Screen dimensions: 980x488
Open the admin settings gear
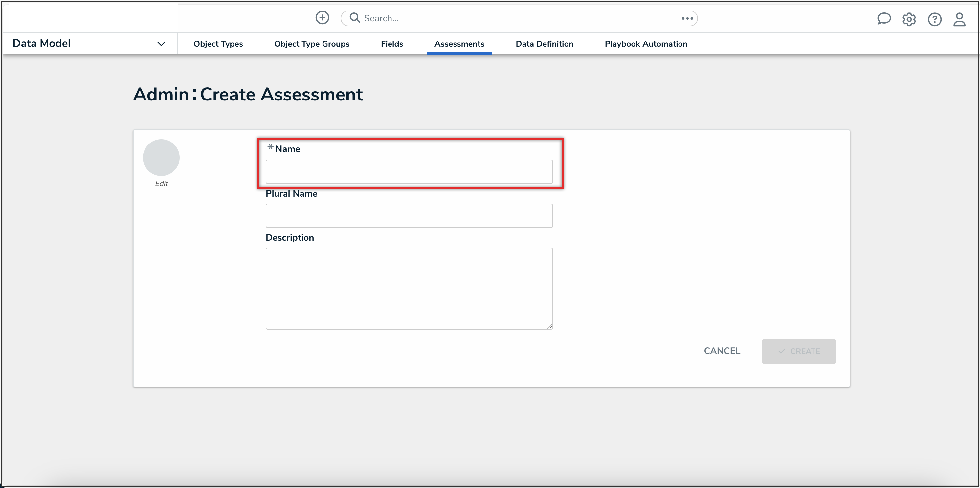[x=909, y=19]
